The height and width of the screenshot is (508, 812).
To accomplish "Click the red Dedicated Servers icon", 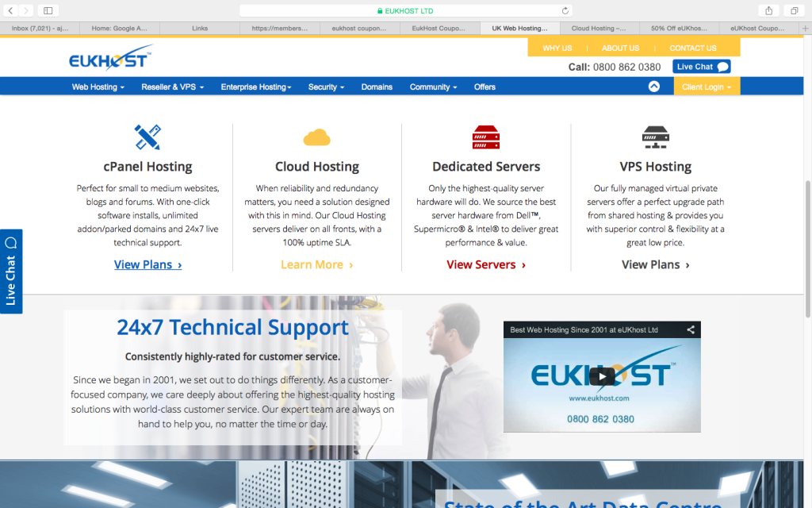I will click(486, 137).
